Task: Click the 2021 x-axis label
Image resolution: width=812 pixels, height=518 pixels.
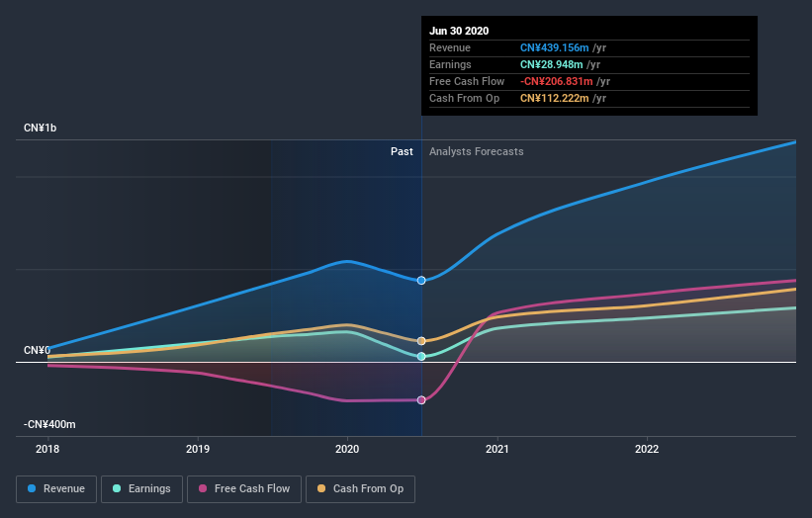Action: [497, 449]
